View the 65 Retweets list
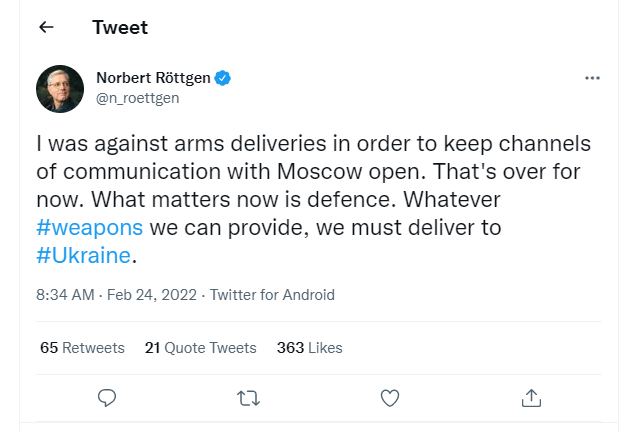The width and height of the screenshot is (622, 432). 82,348
